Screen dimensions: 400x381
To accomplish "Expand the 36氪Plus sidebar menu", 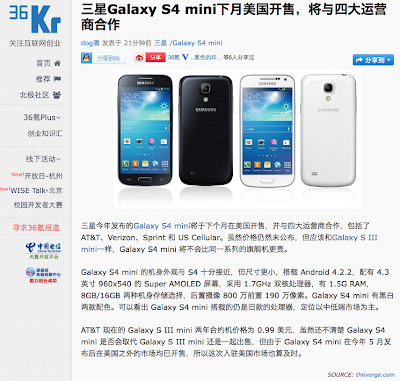I will pos(42,117).
